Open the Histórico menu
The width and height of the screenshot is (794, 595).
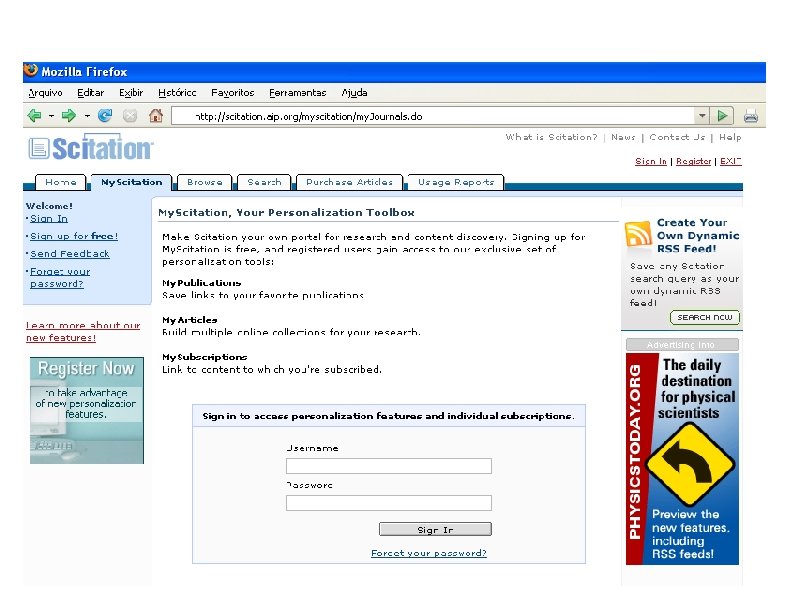pyautogui.click(x=177, y=93)
